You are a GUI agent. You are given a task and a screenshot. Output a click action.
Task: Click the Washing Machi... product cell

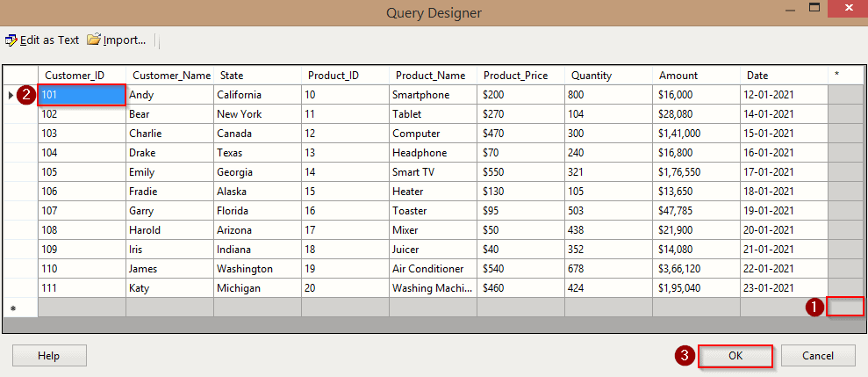coord(433,288)
